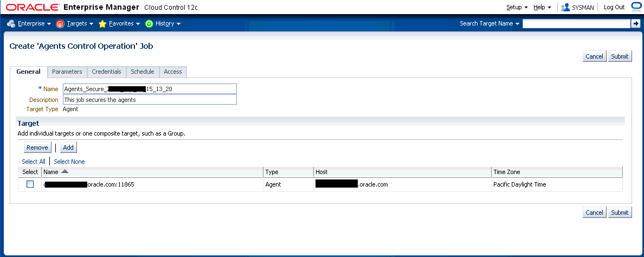Click the Remove target button
The width and height of the screenshot is (644, 257).
(x=37, y=147)
